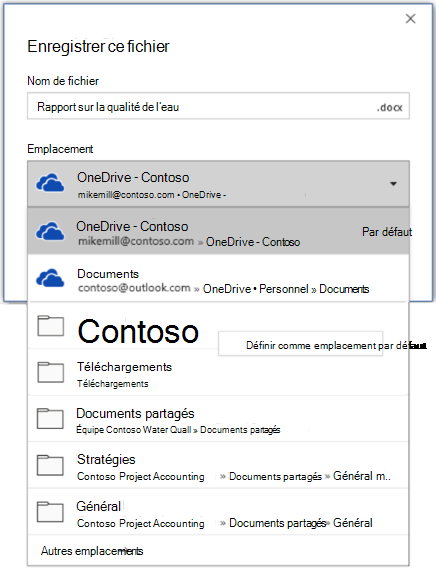This screenshot has width=436, height=572.
Task: Click the Général folder icon
Action: point(50,512)
